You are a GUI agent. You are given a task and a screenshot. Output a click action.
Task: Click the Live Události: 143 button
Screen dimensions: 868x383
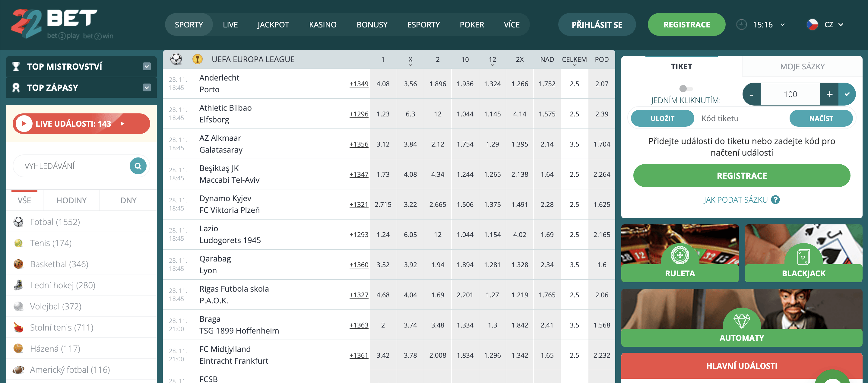point(81,124)
